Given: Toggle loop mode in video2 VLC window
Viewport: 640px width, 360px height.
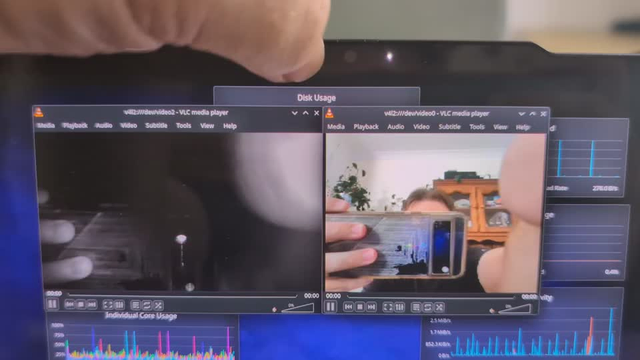Looking at the screenshot, I should pos(147,305).
